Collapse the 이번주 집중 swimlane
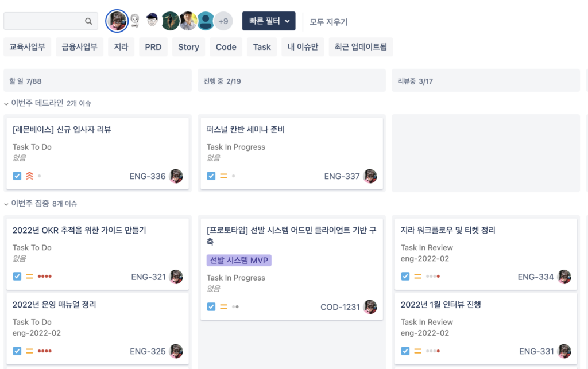Screen dimensions: 588x369 (x=6, y=204)
